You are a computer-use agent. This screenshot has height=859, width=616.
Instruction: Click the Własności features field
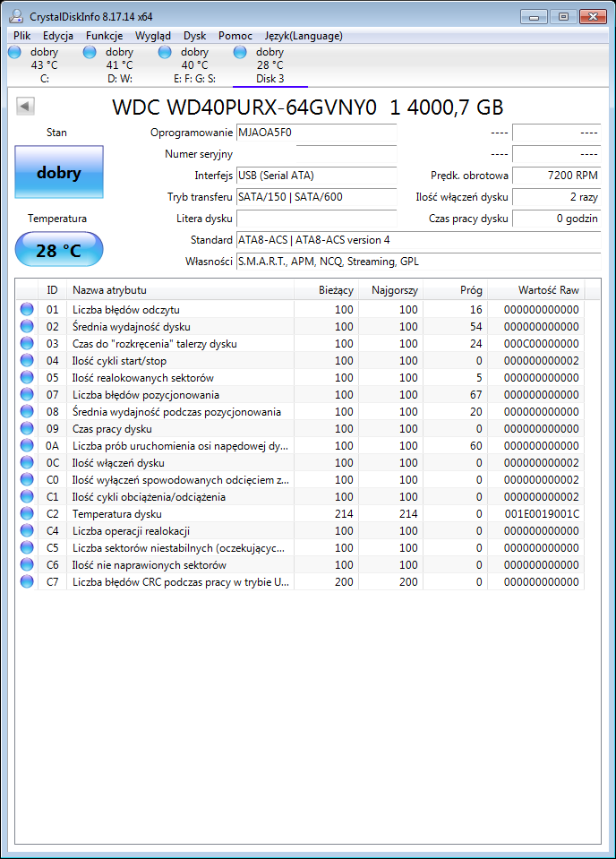[419, 262]
